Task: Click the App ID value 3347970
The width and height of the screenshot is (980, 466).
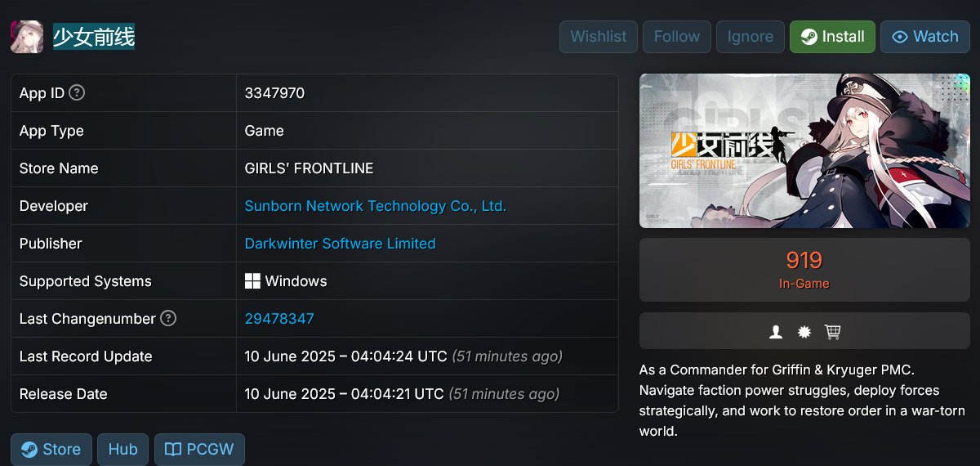Action: point(274,93)
